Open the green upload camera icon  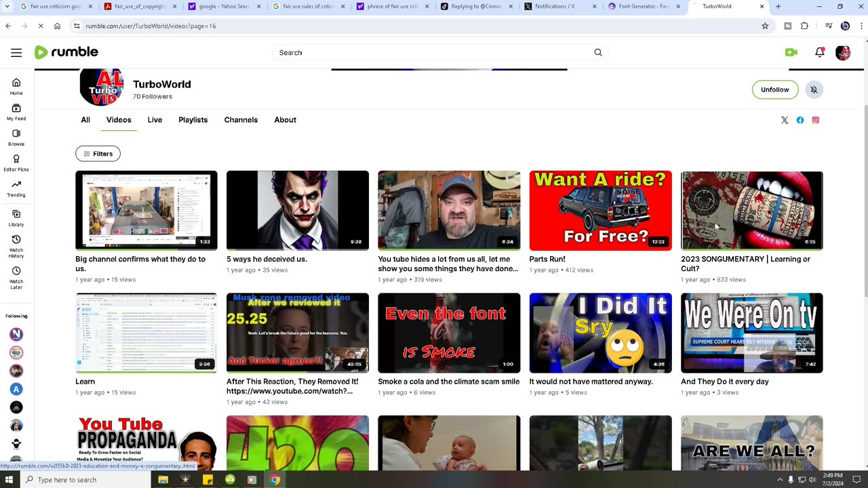[791, 52]
